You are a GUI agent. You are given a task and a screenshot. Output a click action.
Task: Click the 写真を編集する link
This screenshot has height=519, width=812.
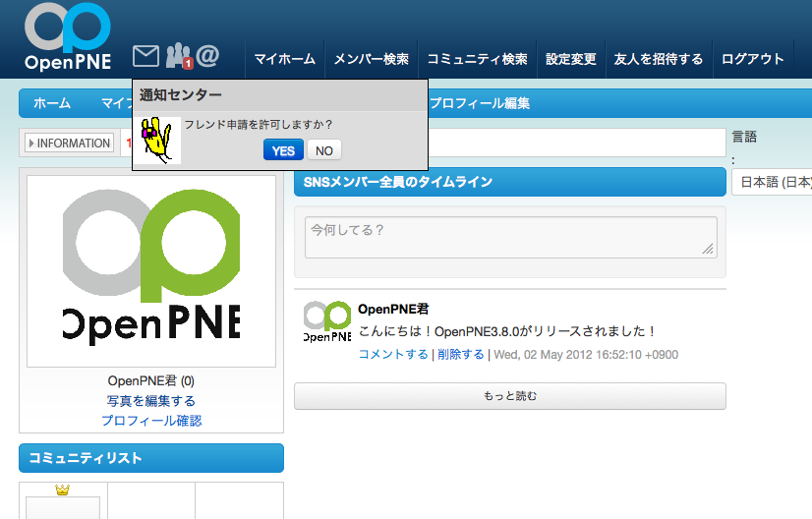[151, 401]
